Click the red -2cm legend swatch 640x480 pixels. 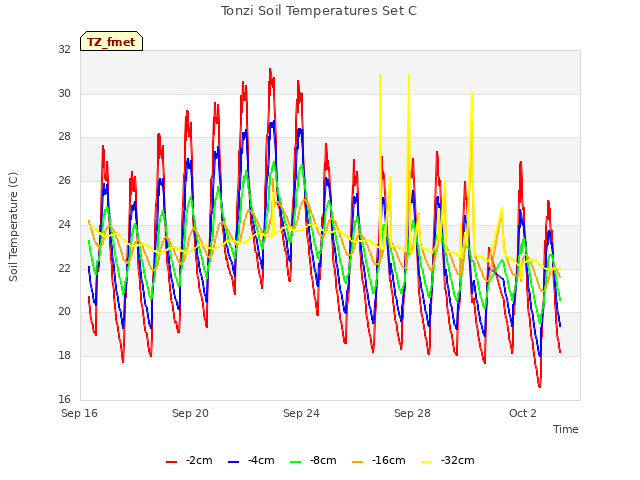coord(171,462)
